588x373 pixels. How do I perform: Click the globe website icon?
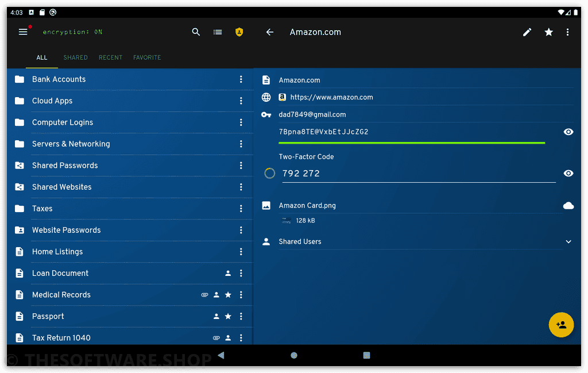click(x=266, y=97)
